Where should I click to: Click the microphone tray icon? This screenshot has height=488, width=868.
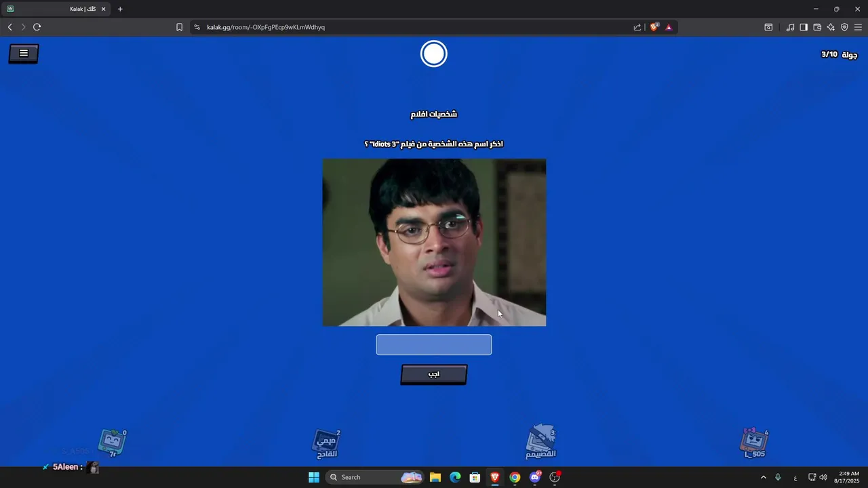778,477
